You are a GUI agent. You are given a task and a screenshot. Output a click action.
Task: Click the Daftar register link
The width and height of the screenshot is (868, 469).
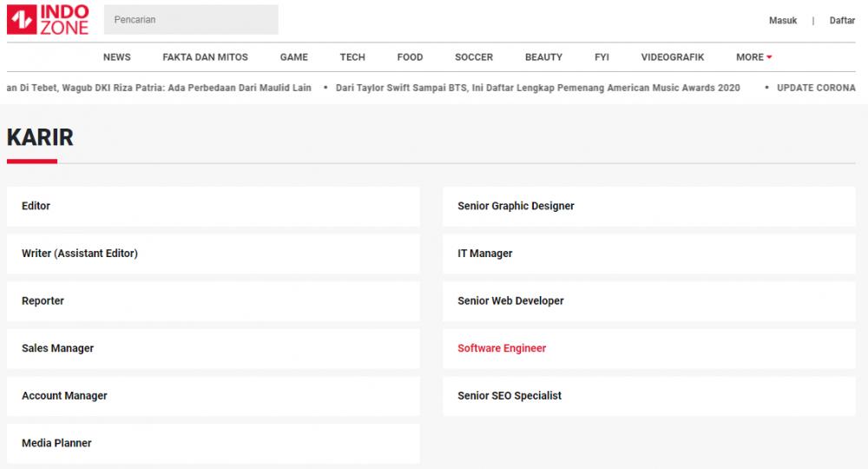842,21
